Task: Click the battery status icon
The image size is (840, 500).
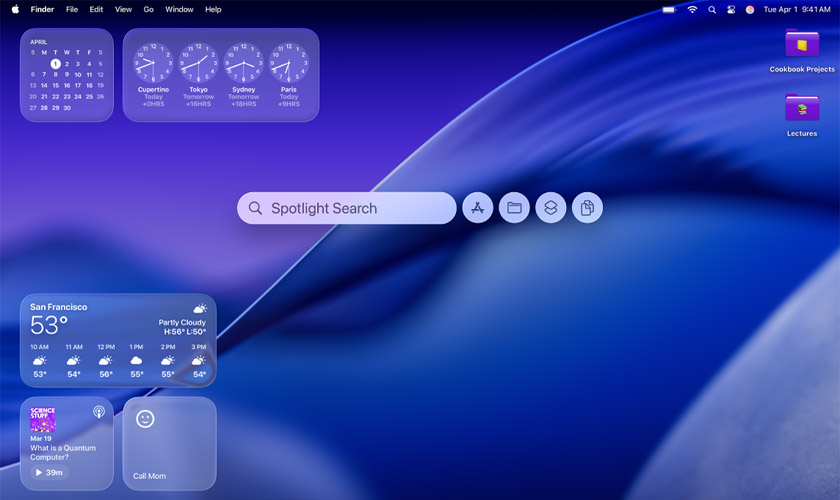Action: (x=669, y=9)
